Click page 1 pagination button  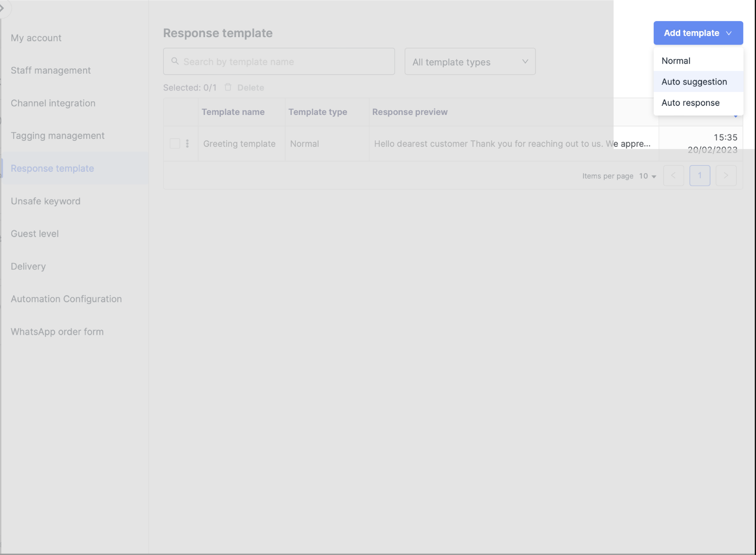700,176
